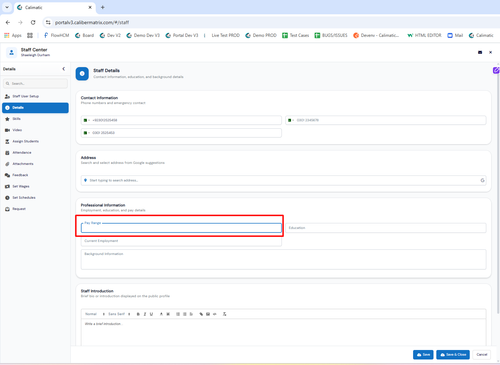Open the text highlight color picker
The width and height of the screenshot is (500, 365).
tap(168, 314)
